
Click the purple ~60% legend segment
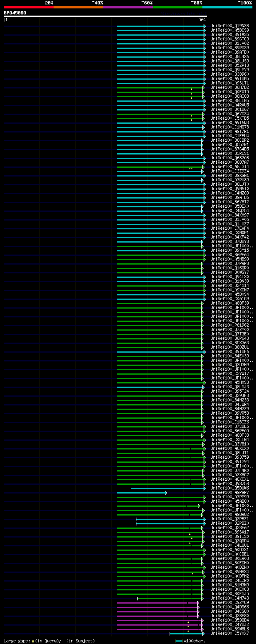point(128,7)
